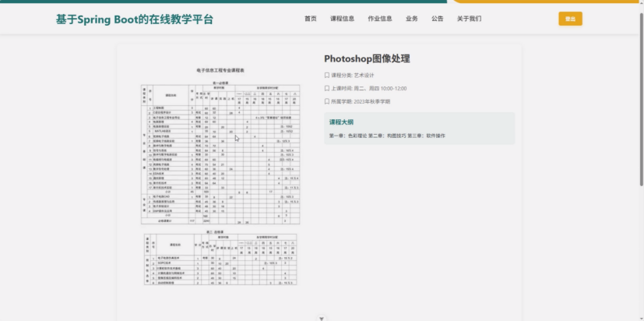Open the 关于我们 page
The width and height of the screenshot is (644, 321).
coord(469,19)
